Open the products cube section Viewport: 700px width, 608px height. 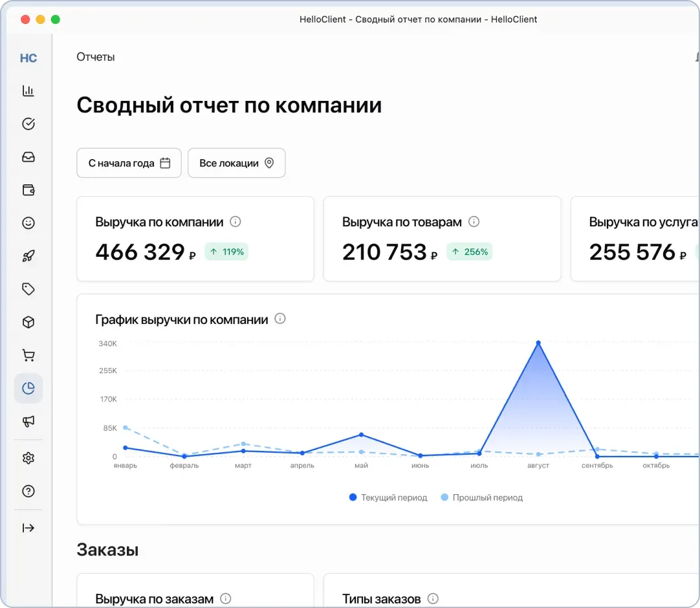(x=28, y=321)
